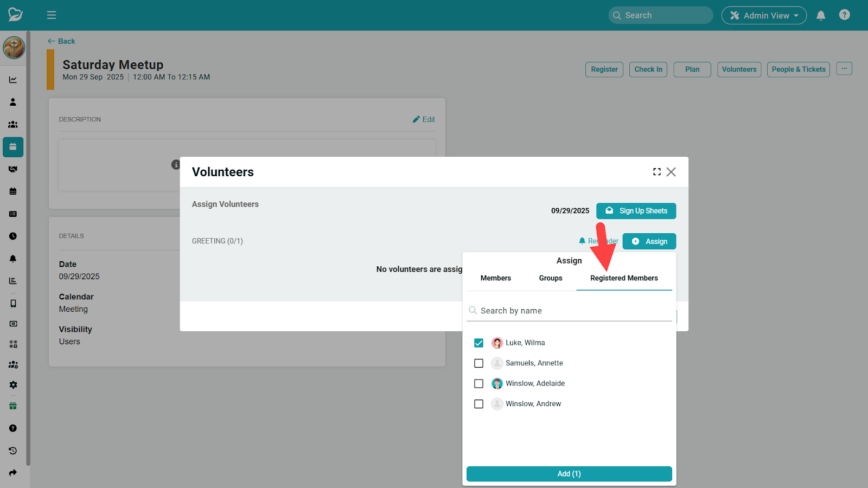Open the chart analytics sidebar icon
This screenshot has height=488, width=868.
13,80
